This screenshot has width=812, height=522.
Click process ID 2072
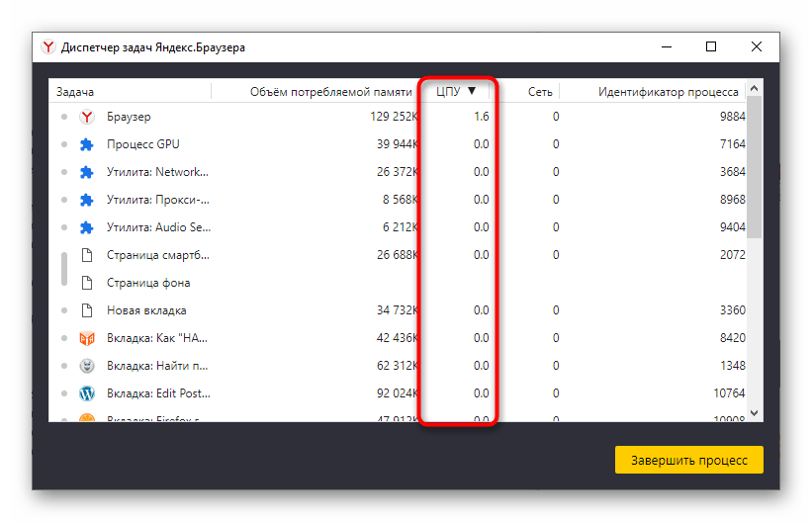(732, 255)
